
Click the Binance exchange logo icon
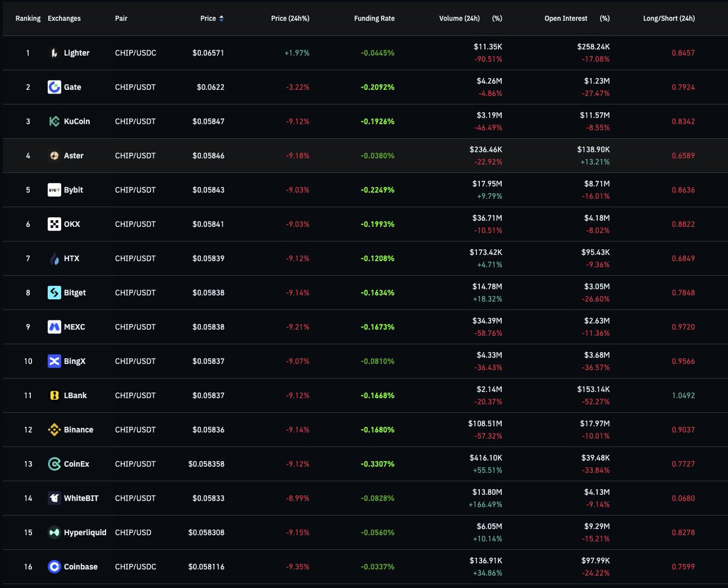(x=54, y=430)
